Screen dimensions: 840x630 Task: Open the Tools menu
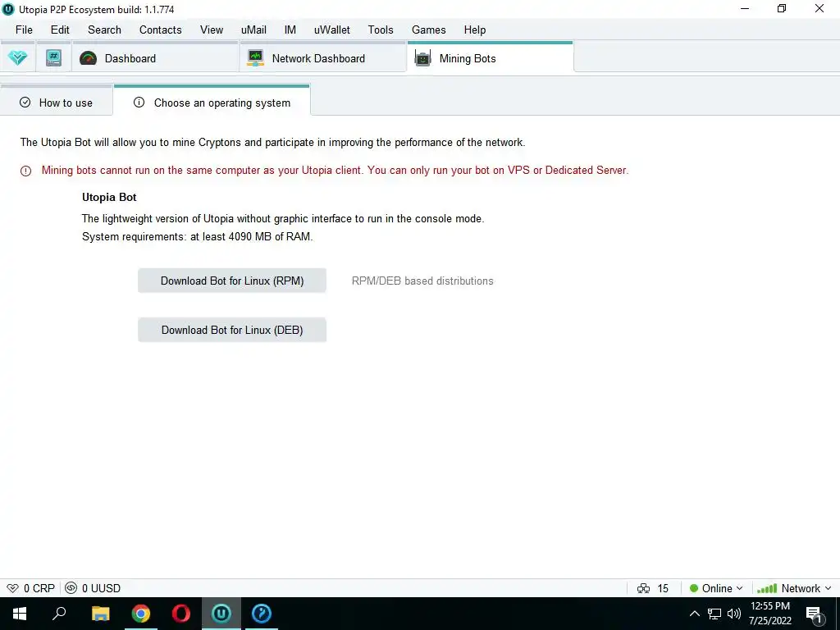point(381,30)
